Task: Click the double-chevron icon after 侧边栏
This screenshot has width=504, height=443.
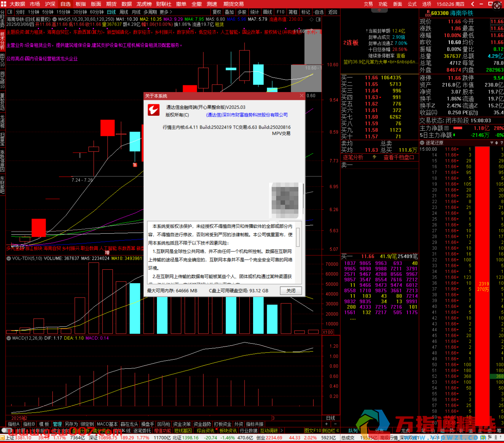Action: pos(338,431)
